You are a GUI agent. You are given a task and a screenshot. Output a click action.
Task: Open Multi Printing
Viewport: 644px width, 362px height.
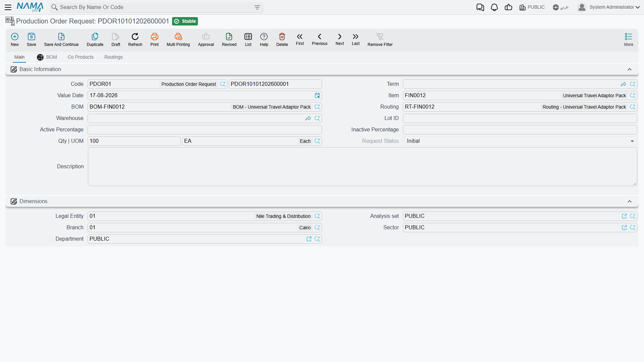pyautogui.click(x=178, y=40)
